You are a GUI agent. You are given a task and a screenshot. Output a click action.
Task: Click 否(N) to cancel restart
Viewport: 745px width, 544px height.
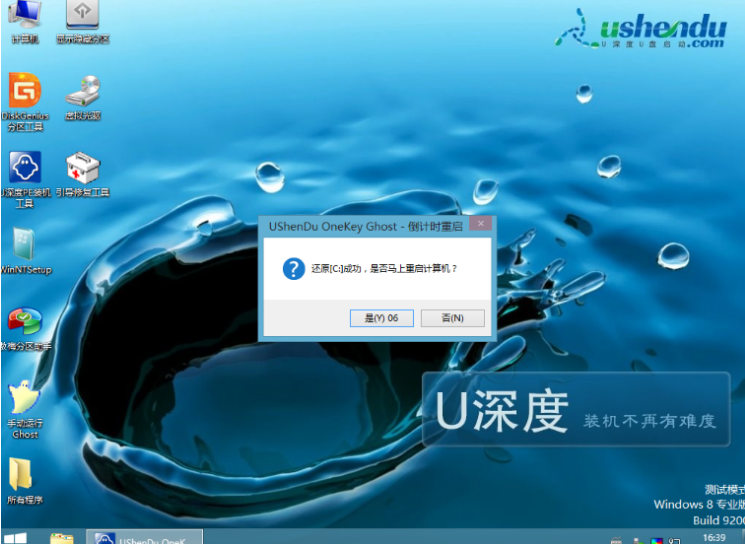tap(452, 318)
